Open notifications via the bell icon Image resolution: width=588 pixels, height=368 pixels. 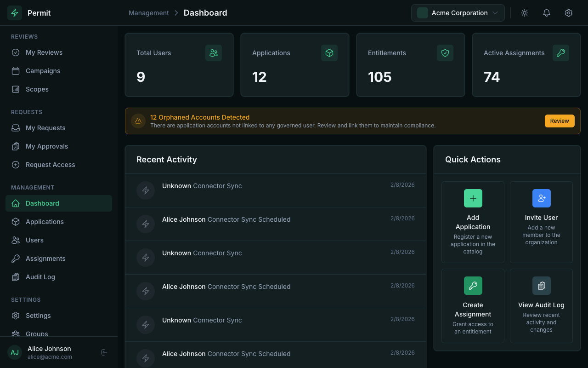[x=546, y=13]
